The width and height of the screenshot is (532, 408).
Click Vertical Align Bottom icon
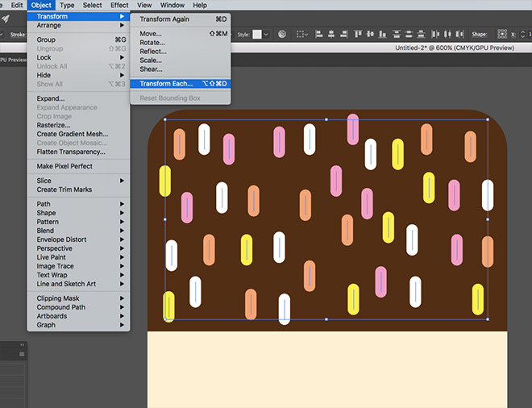point(382,34)
